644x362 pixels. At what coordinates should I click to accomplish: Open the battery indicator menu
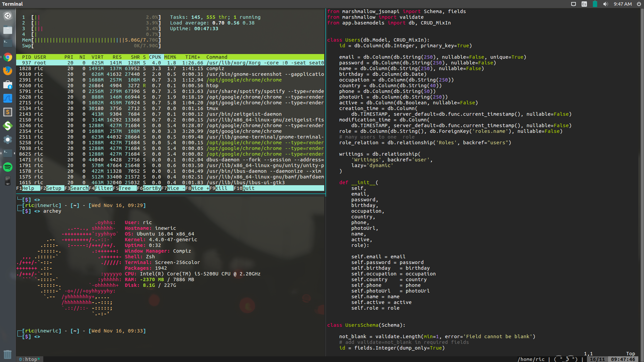click(595, 4)
